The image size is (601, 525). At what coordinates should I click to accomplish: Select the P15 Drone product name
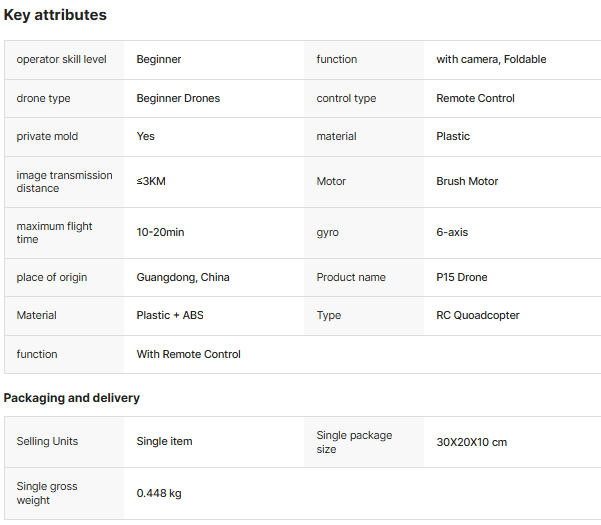[462, 277]
